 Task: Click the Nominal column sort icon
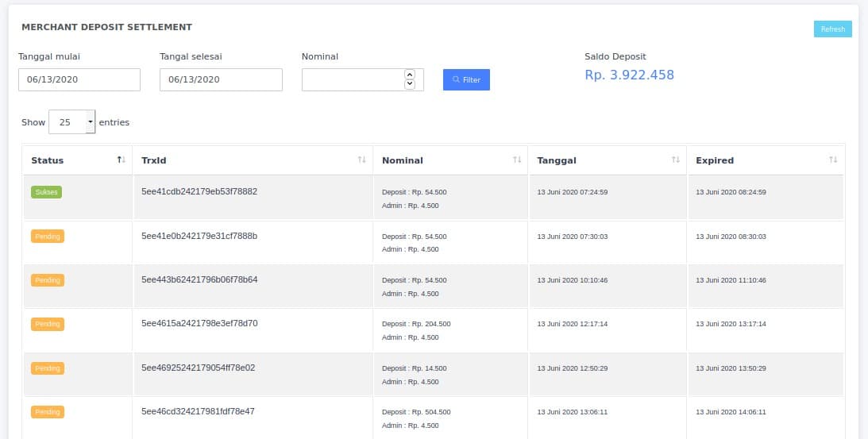[517, 160]
